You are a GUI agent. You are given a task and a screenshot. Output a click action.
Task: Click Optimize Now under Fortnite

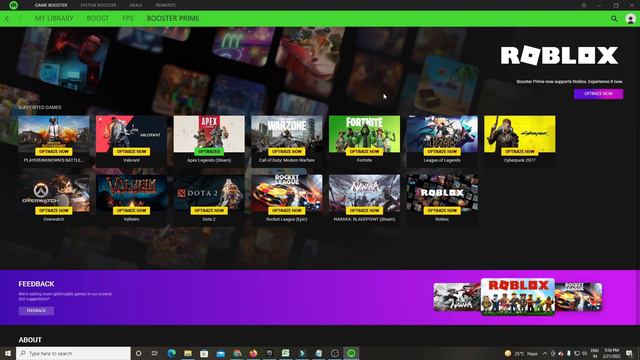pyautogui.click(x=364, y=151)
